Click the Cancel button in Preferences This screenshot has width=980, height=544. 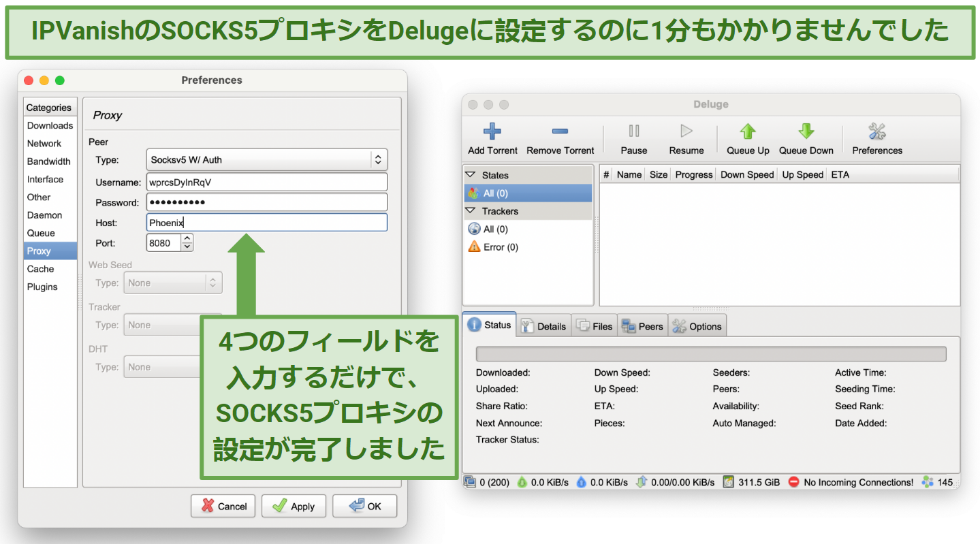(x=223, y=506)
